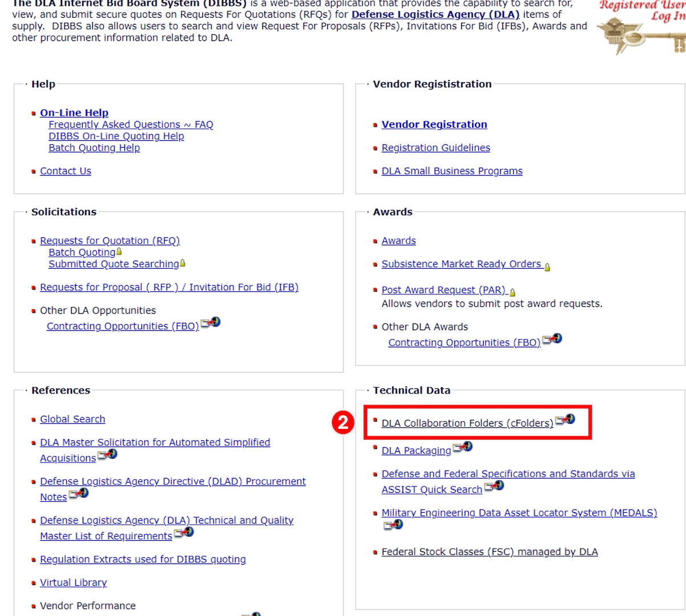Open Batch Quoting Help link
Screen dimensions: 686x616
pos(94,148)
